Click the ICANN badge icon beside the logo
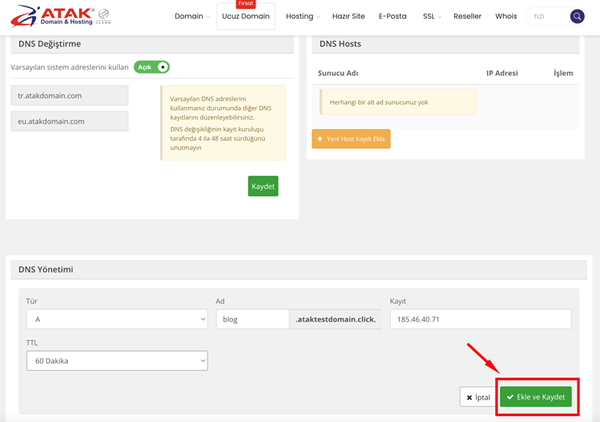This screenshot has height=422, width=600. tap(103, 16)
